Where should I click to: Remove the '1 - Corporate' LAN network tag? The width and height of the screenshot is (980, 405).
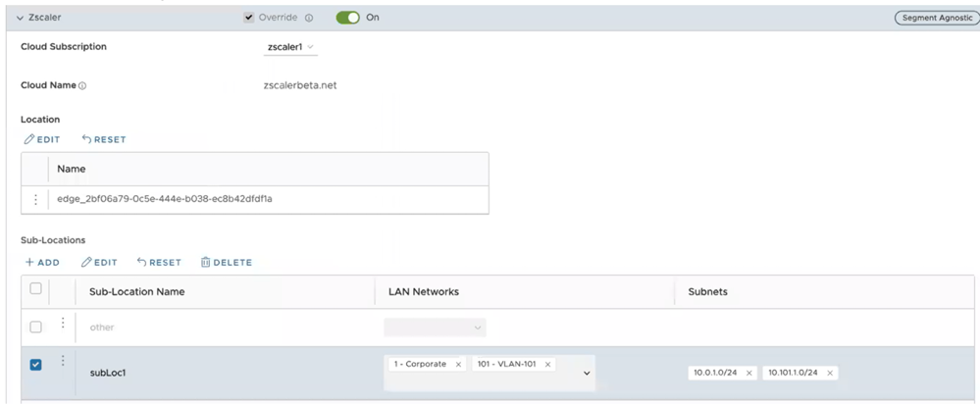click(458, 365)
